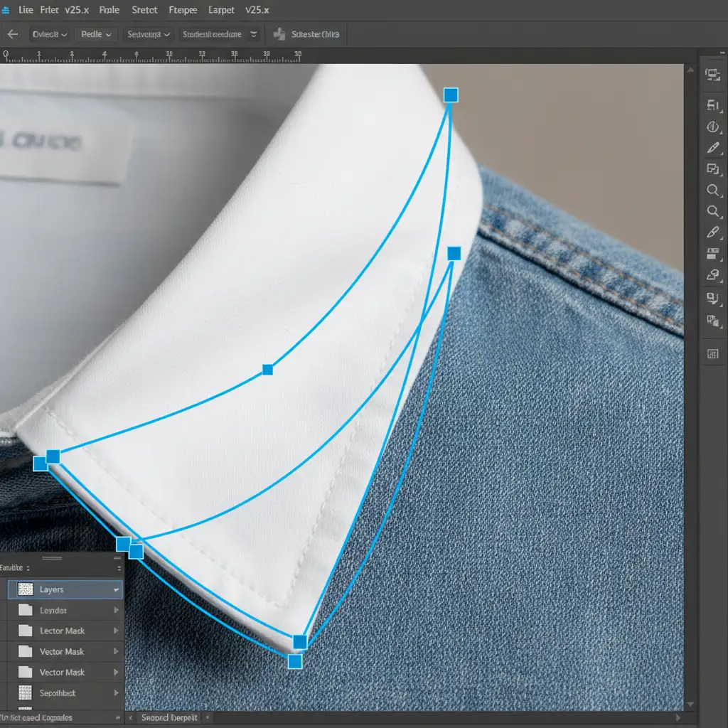
Task: Open the Pedle dropdown in options bar
Action: tap(97, 34)
